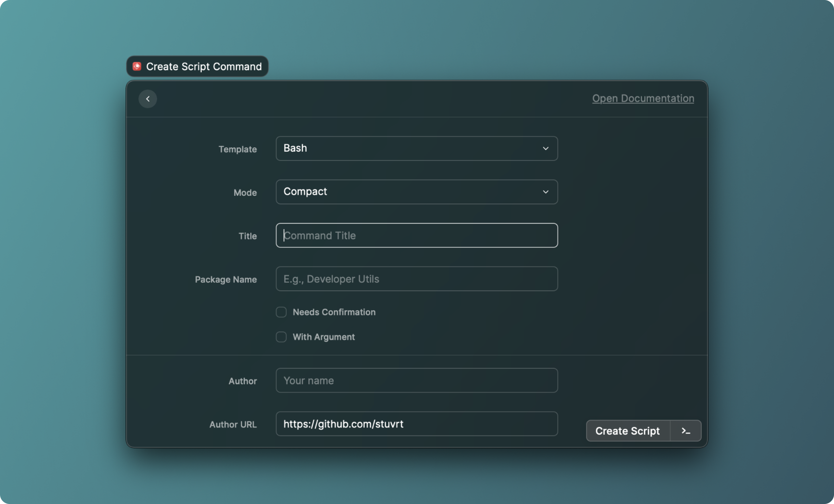Select Compact mode from Mode dropdown
The image size is (834, 504).
(x=416, y=192)
